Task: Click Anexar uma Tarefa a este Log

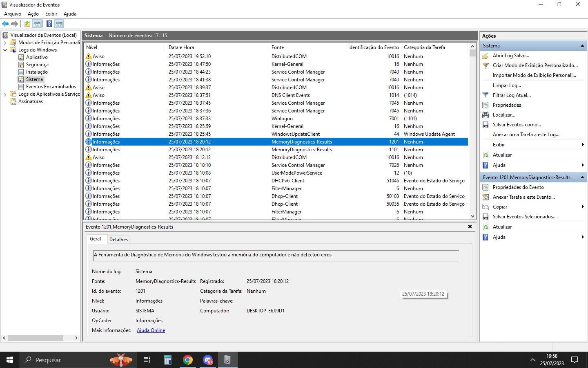Action: (x=526, y=135)
